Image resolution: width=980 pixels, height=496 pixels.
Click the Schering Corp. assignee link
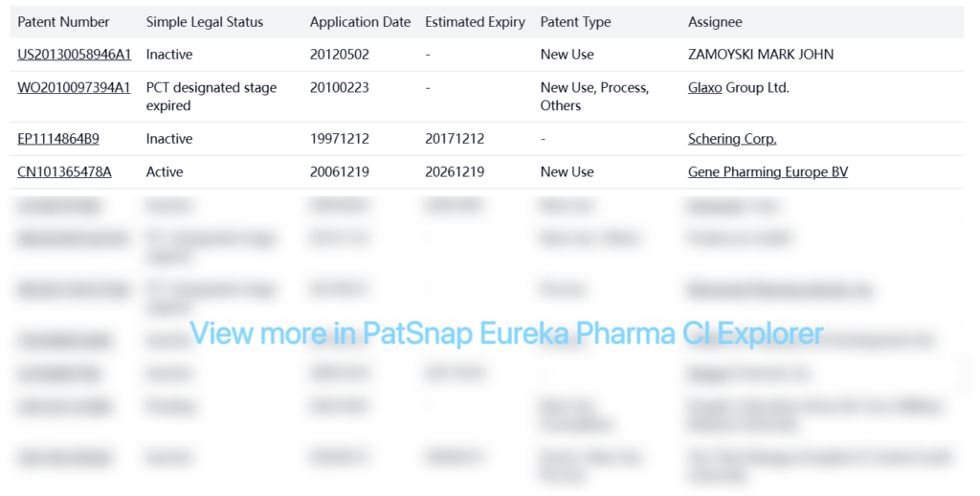[x=732, y=139]
